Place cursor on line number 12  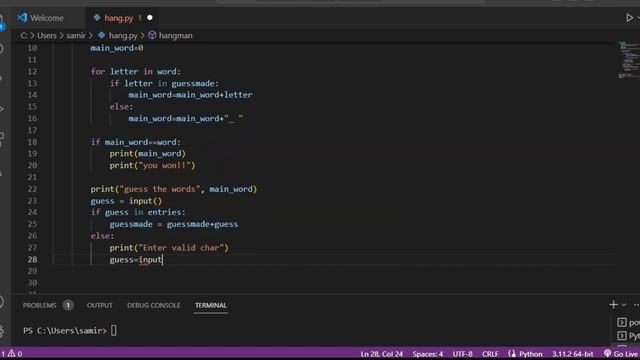(x=32, y=71)
